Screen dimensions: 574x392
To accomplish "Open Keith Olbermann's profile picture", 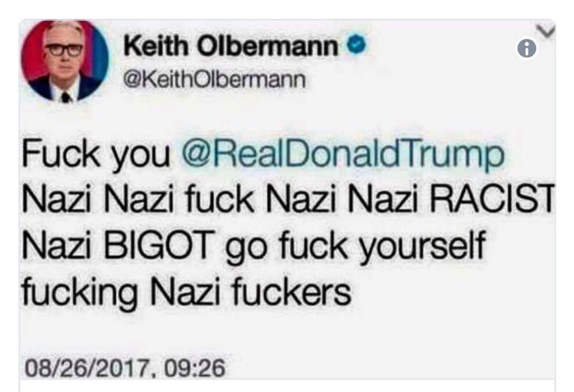I will coord(65,62).
